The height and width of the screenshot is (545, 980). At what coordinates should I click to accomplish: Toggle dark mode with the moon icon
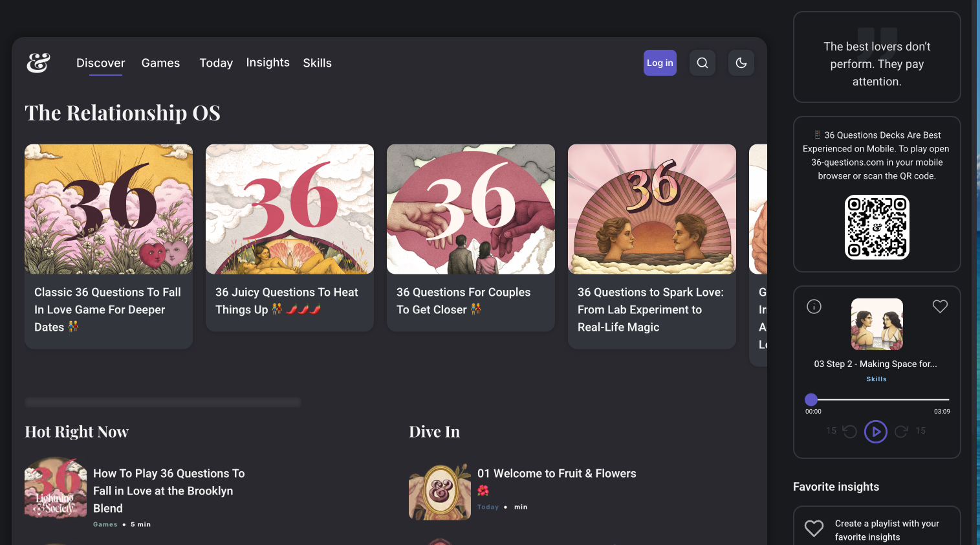[741, 63]
